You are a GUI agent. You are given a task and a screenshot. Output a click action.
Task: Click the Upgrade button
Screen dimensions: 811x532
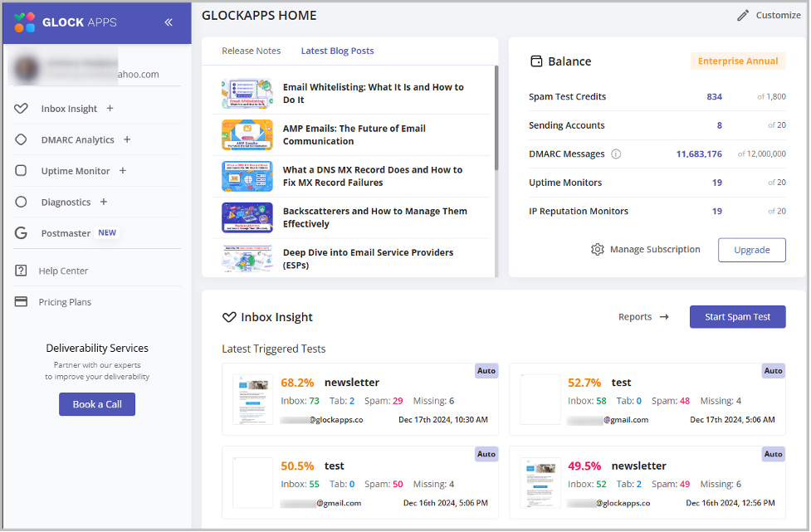[x=751, y=250]
